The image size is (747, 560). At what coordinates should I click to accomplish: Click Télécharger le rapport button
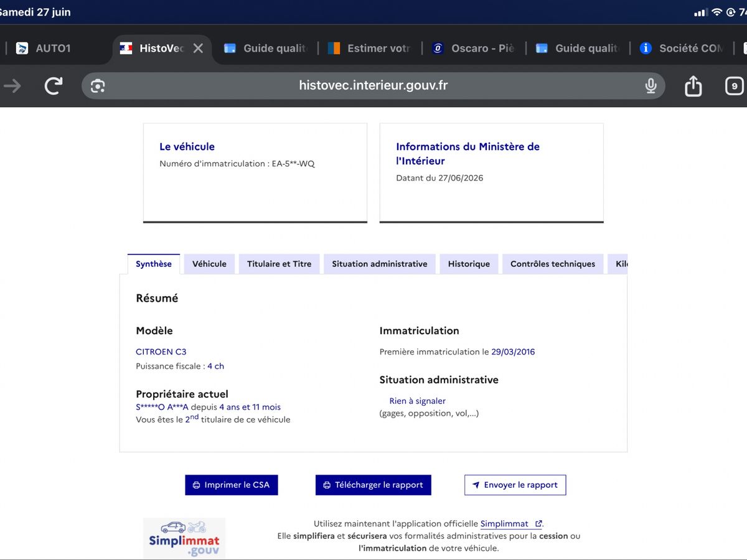click(374, 485)
